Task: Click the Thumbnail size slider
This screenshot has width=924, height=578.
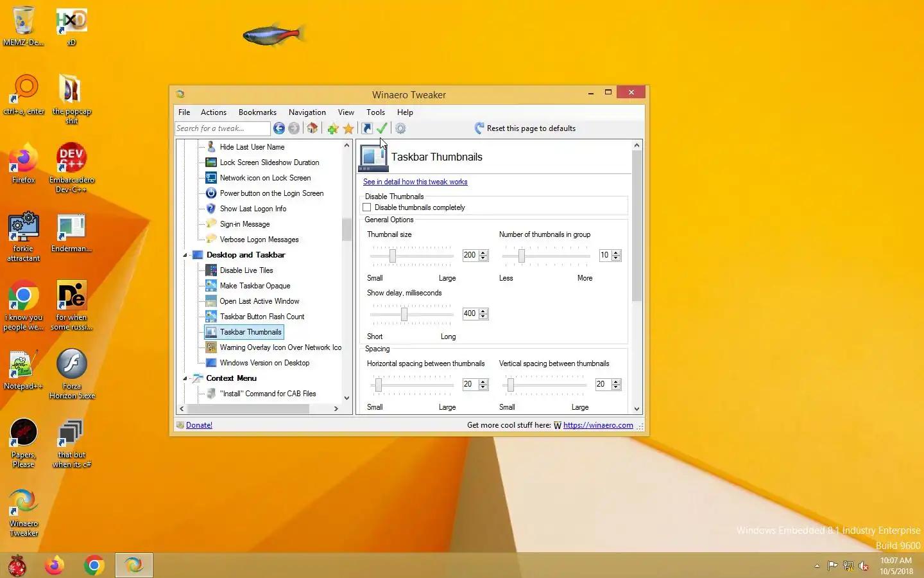Action: (x=412, y=256)
